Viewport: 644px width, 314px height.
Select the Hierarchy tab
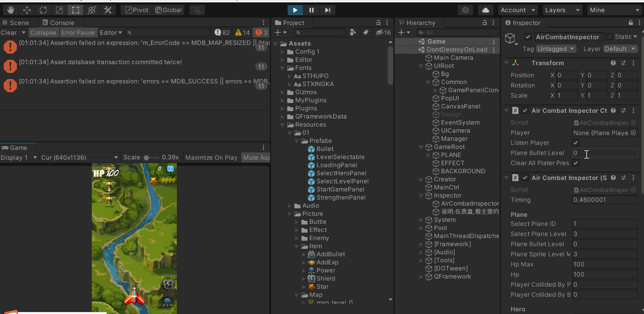[418, 23]
